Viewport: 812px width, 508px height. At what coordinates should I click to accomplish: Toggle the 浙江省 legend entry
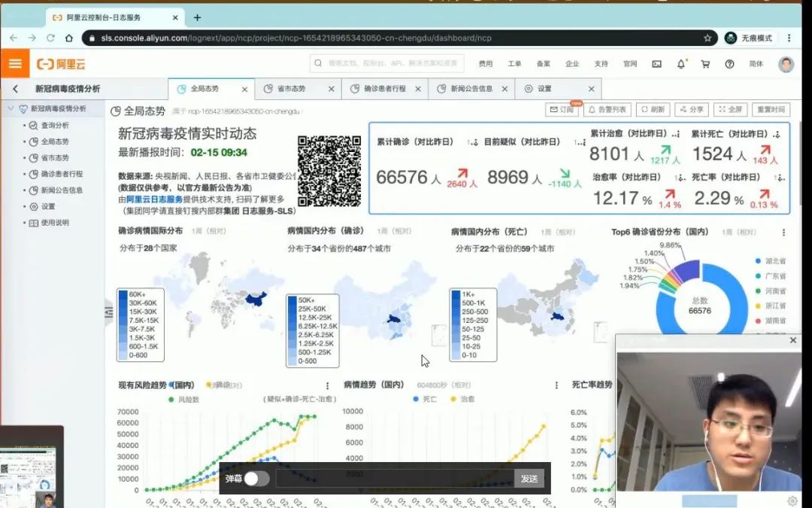(770, 306)
